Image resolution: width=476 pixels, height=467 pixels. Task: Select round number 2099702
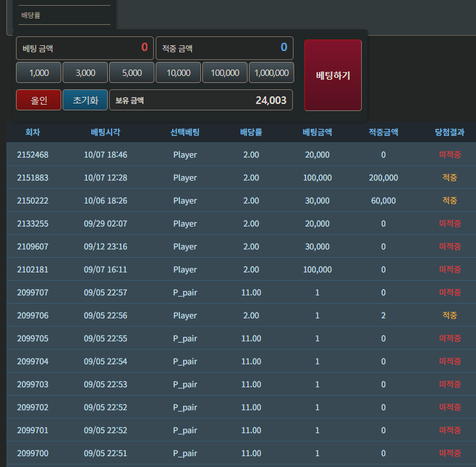(x=33, y=407)
